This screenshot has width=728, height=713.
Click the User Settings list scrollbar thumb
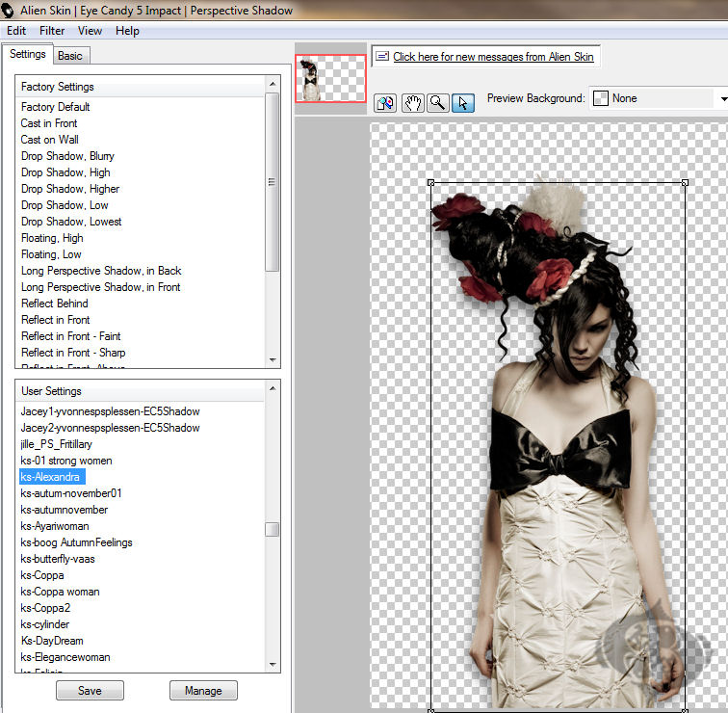pos(273,530)
